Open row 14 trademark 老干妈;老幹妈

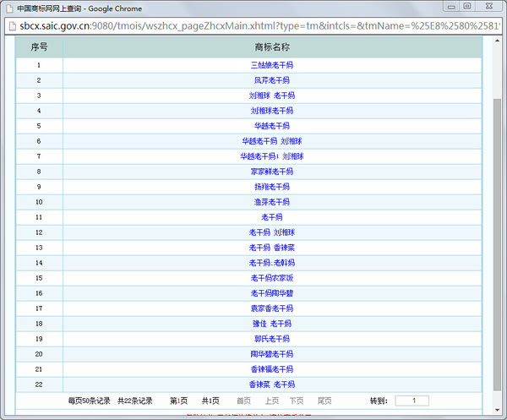click(272, 263)
